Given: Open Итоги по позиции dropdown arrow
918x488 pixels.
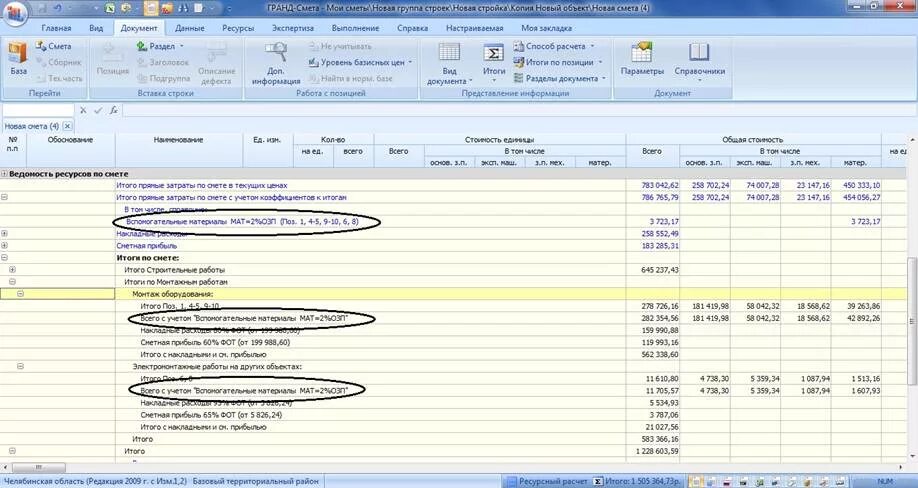Looking at the screenshot, I should pos(600,62).
